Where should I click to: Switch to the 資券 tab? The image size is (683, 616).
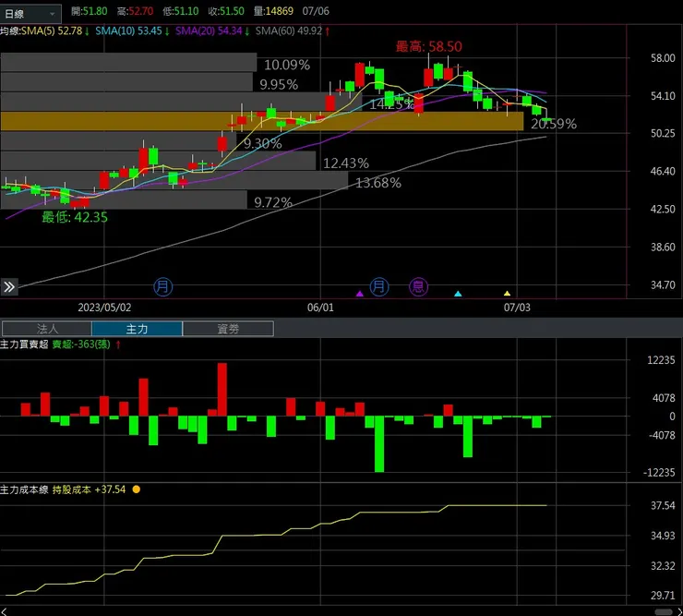tap(228, 329)
